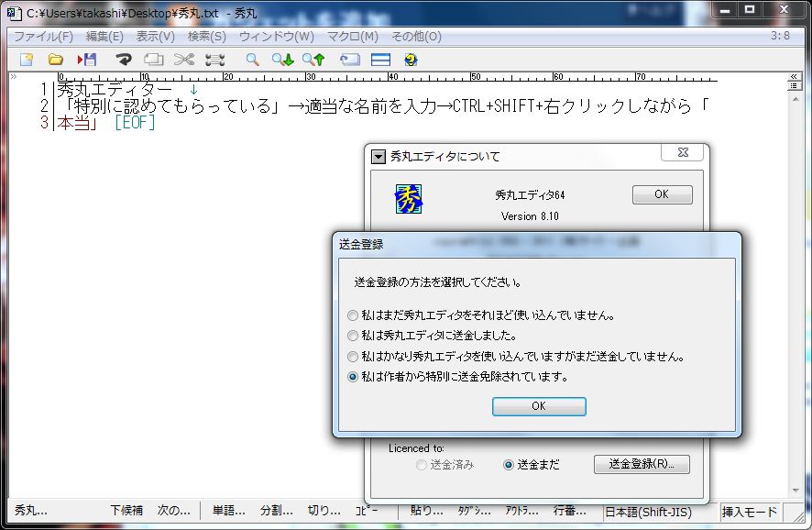Screen dimensions: 812x530
Task: Click the 3:8 cursor position indicator
Action: [x=781, y=36]
